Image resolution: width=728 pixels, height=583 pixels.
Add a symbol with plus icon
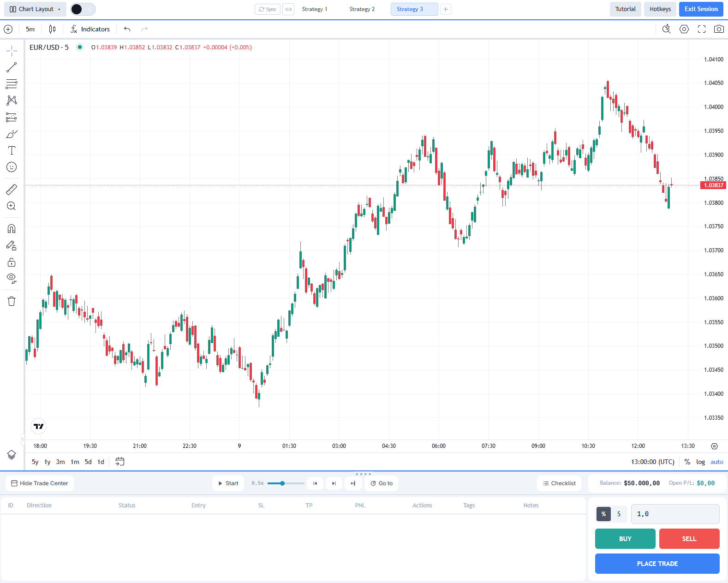[8, 29]
